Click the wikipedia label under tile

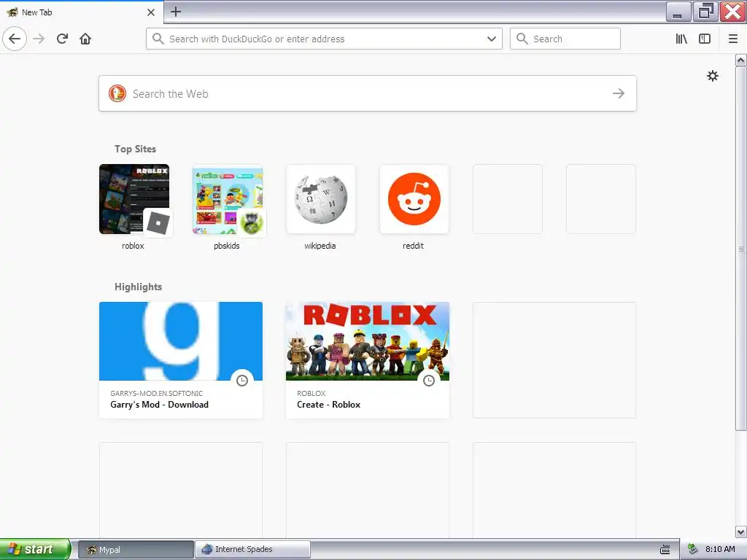click(x=320, y=246)
